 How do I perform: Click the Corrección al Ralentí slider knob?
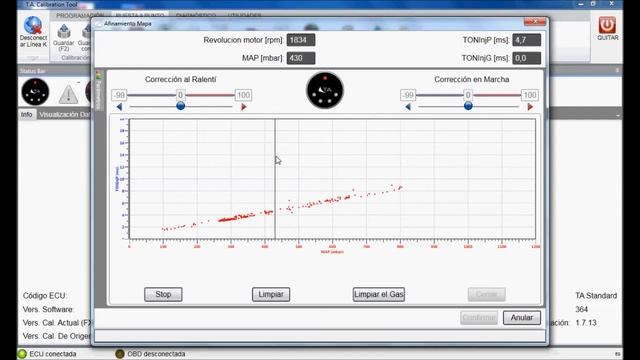click(180, 106)
